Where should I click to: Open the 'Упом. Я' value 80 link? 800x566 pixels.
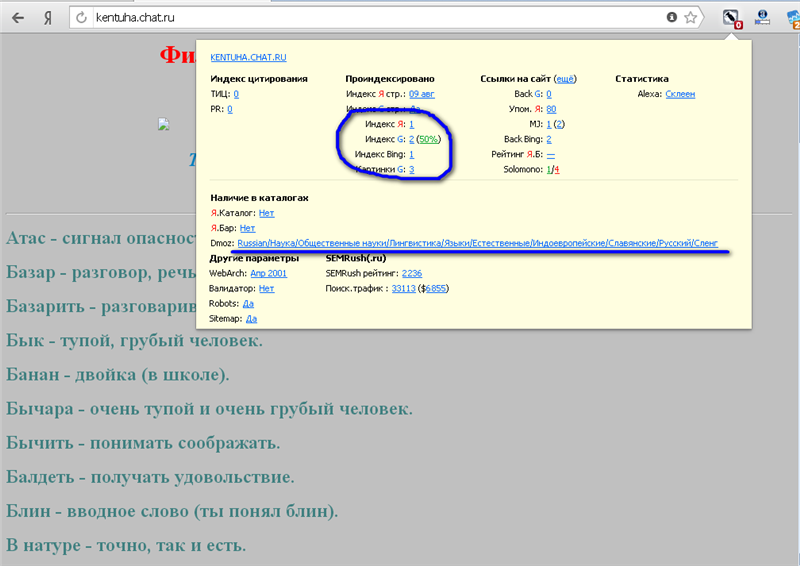click(x=551, y=109)
